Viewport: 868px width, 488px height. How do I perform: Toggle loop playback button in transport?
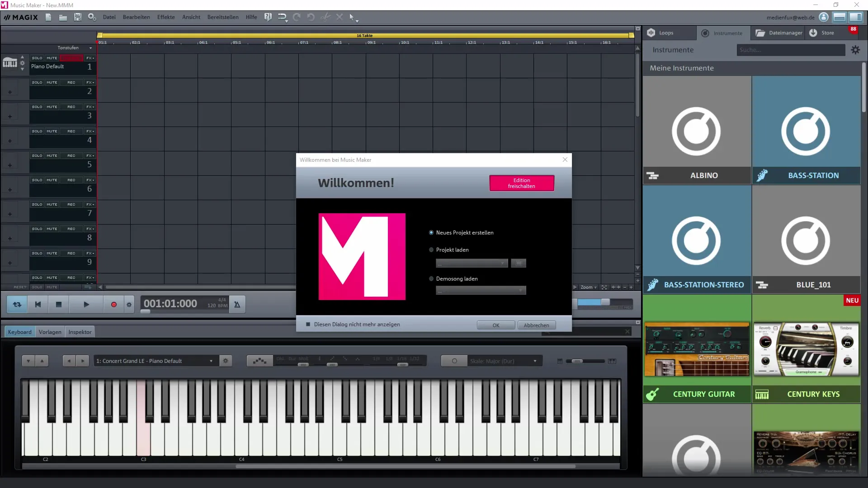[17, 305]
